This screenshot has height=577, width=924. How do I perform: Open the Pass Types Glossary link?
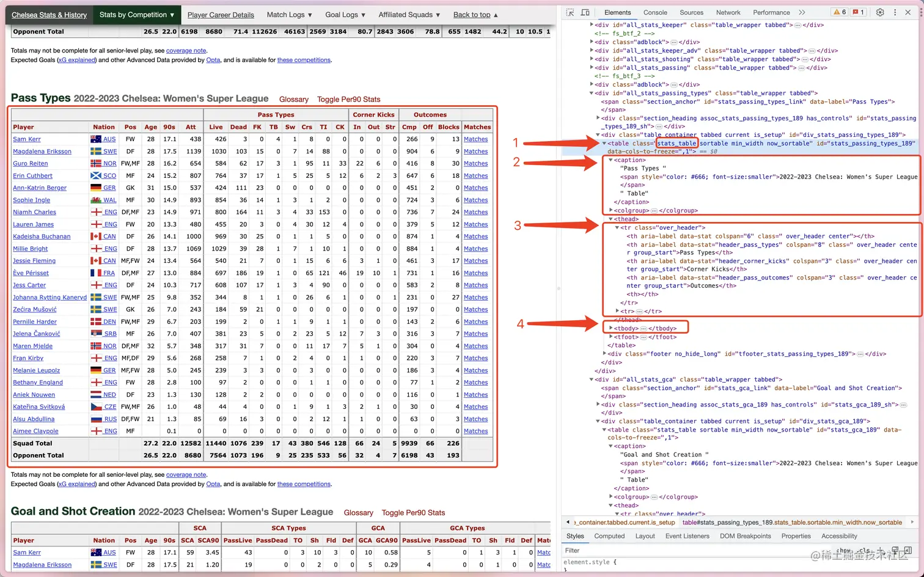tap(294, 100)
